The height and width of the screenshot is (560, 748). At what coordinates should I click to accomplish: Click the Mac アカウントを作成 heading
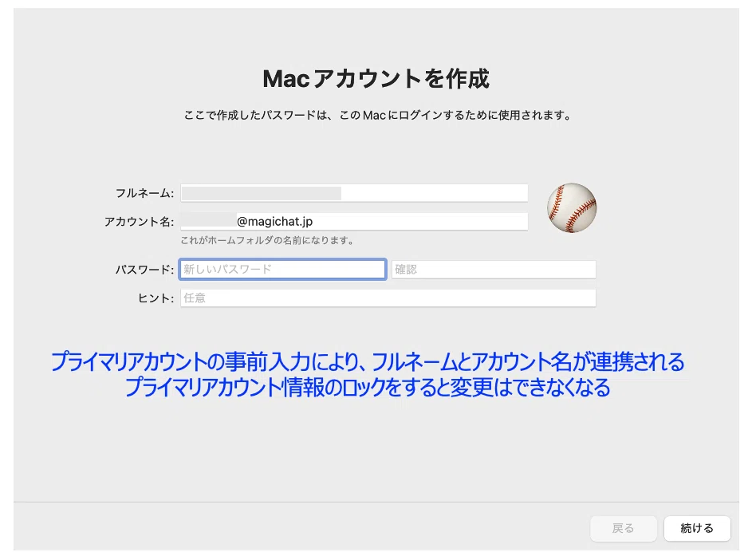(x=376, y=79)
